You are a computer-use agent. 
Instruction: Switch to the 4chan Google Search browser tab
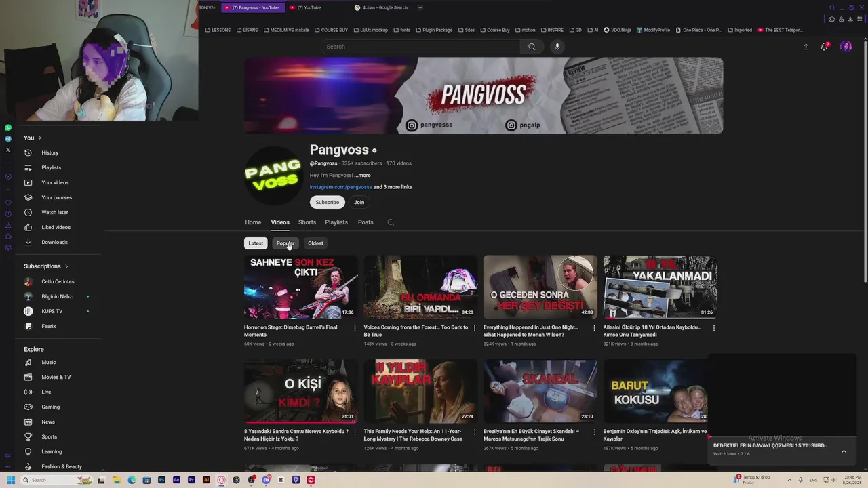[x=380, y=7]
